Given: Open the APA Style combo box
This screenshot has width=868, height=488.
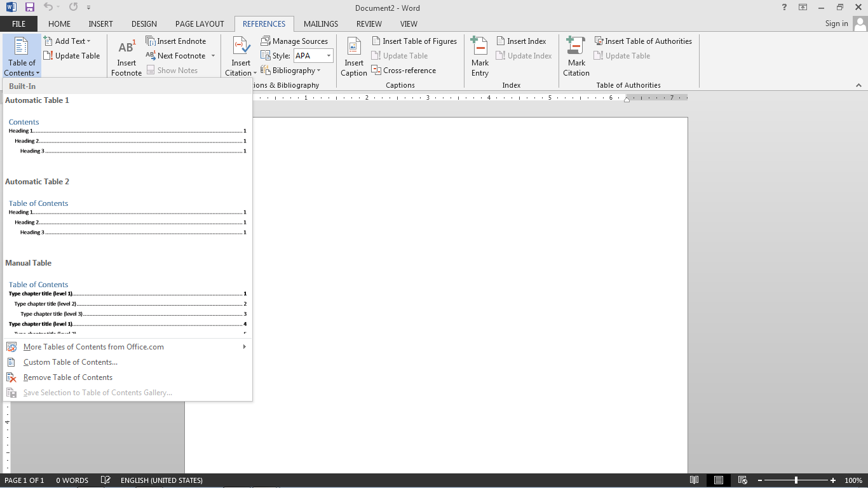Looking at the screenshot, I should point(313,55).
